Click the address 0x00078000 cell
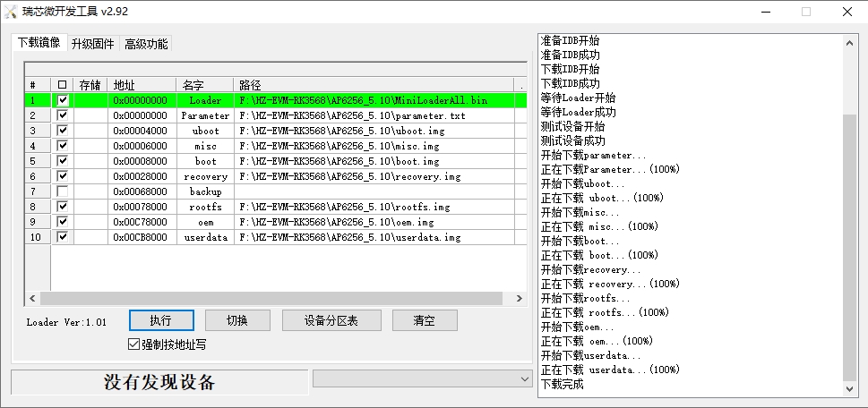The width and height of the screenshot is (868, 408). 142,207
